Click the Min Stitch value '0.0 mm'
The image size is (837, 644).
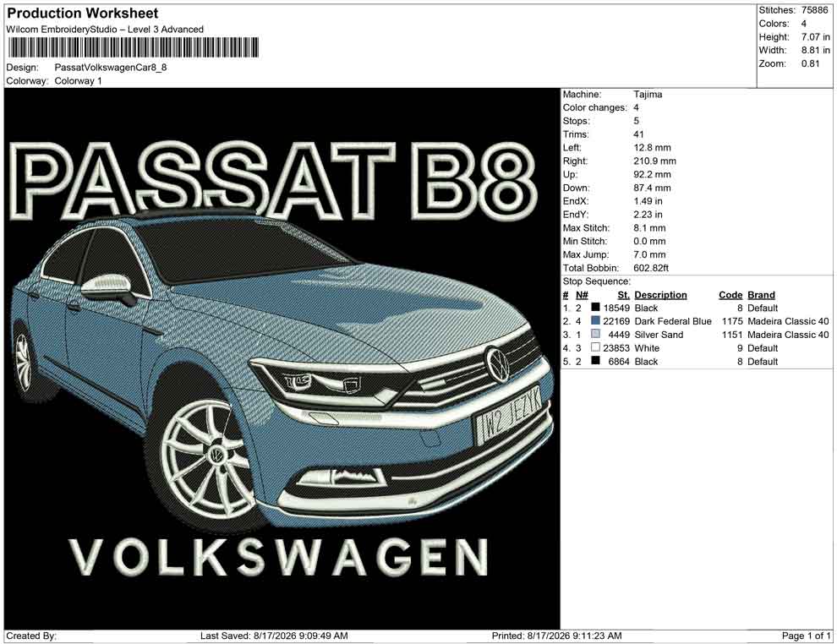click(649, 241)
